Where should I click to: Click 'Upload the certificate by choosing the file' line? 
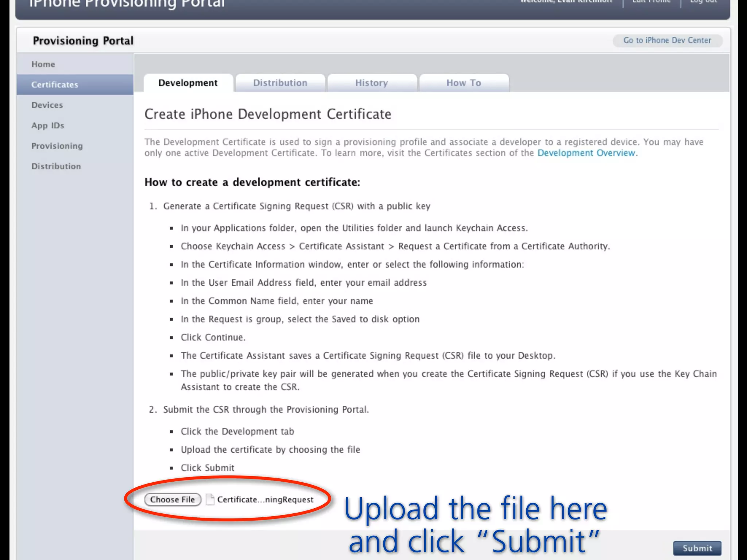pyautogui.click(x=270, y=450)
